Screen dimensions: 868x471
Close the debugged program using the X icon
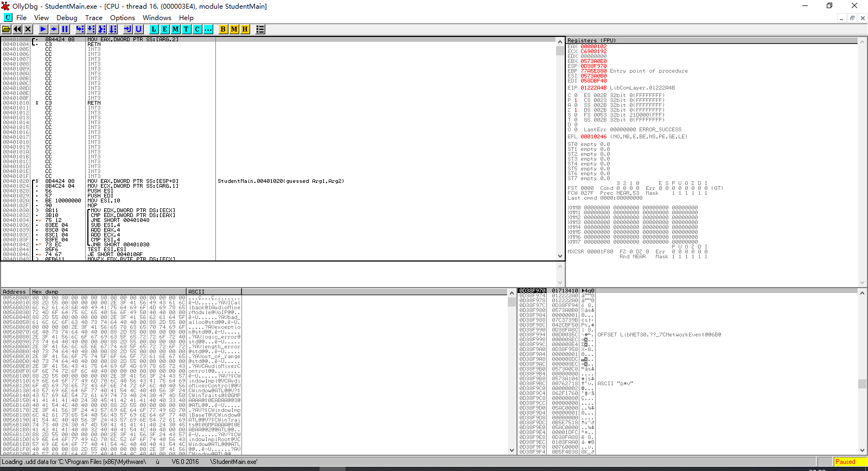pyautogui.click(x=28, y=29)
